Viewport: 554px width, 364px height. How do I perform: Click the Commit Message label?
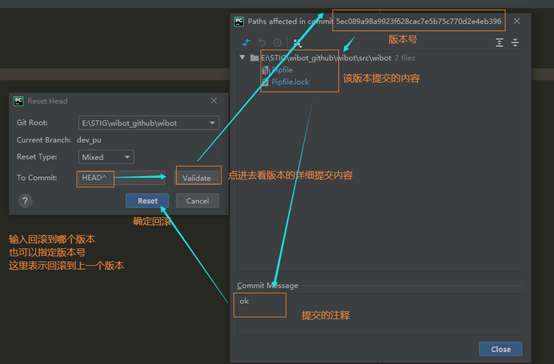pos(267,286)
